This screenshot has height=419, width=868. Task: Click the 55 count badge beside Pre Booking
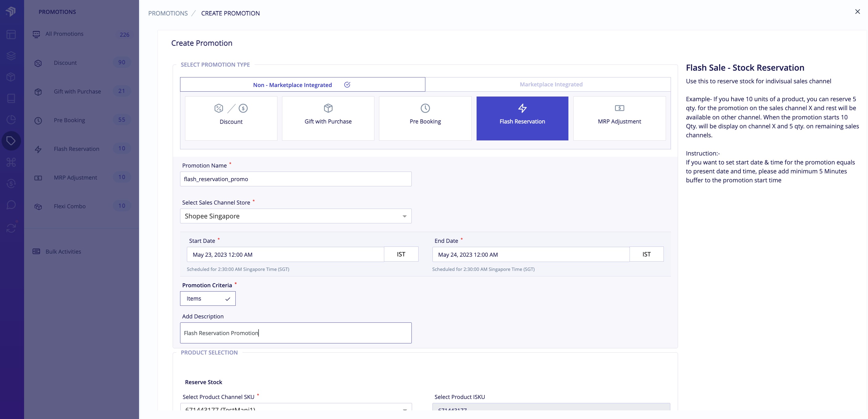tap(122, 119)
